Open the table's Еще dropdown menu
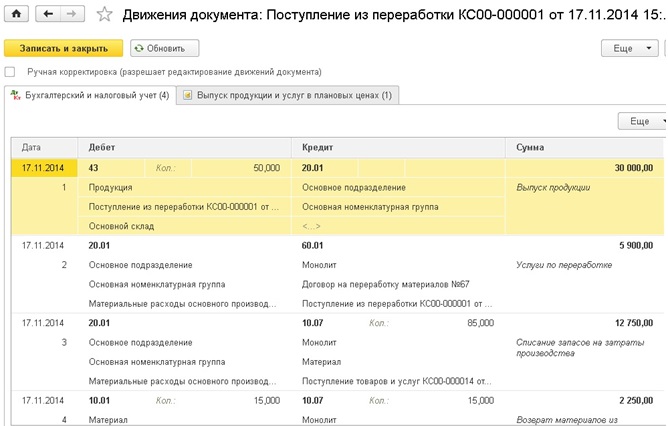Image resolution: width=668 pixels, height=426 pixels. pyautogui.click(x=642, y=121)
